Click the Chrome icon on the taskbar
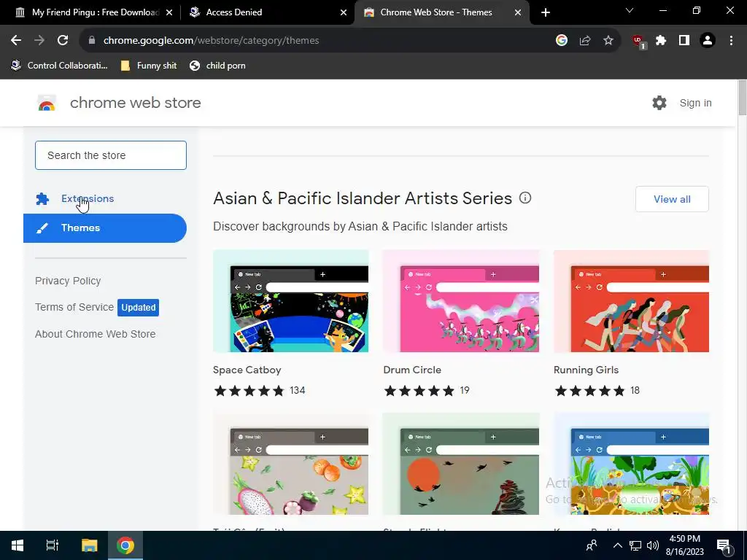This screenshot has height=560, width=747. [125, 545]
